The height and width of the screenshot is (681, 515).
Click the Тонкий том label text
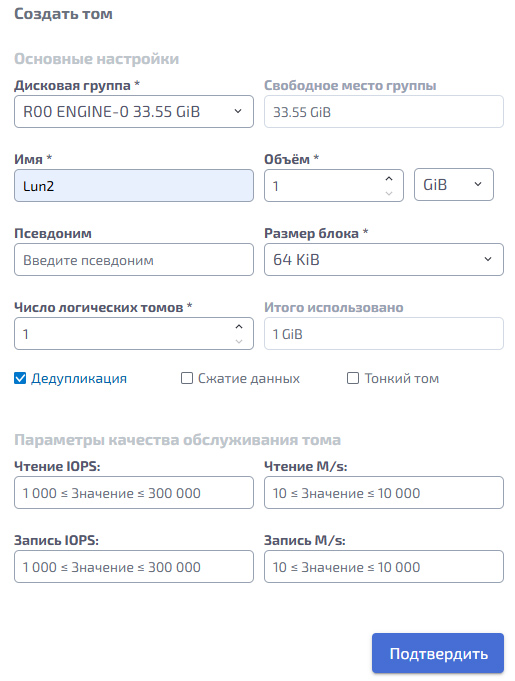402,378
